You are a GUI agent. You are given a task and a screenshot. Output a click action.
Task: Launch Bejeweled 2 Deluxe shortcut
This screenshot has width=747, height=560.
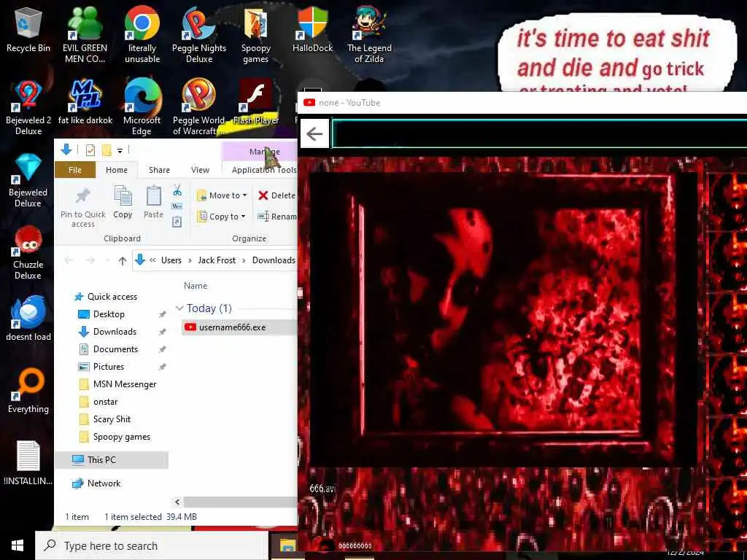coord(28,107)
